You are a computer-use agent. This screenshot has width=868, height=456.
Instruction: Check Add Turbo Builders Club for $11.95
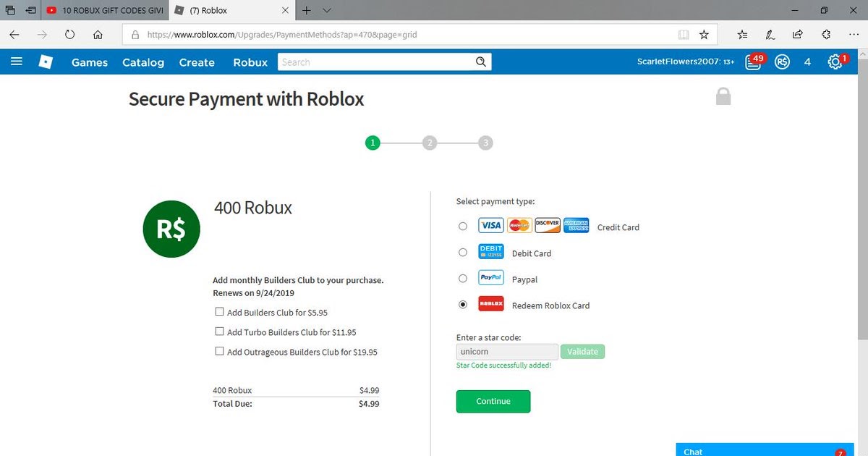(x=219, y=332)
